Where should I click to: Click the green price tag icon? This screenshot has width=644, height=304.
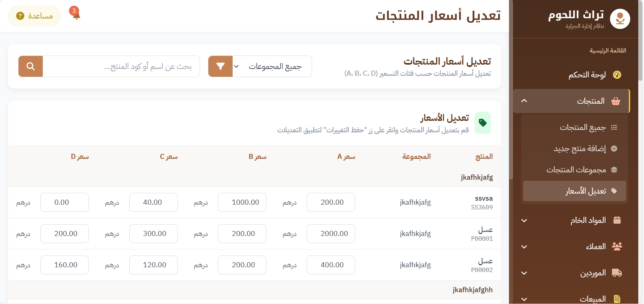(x=482, y=123)
